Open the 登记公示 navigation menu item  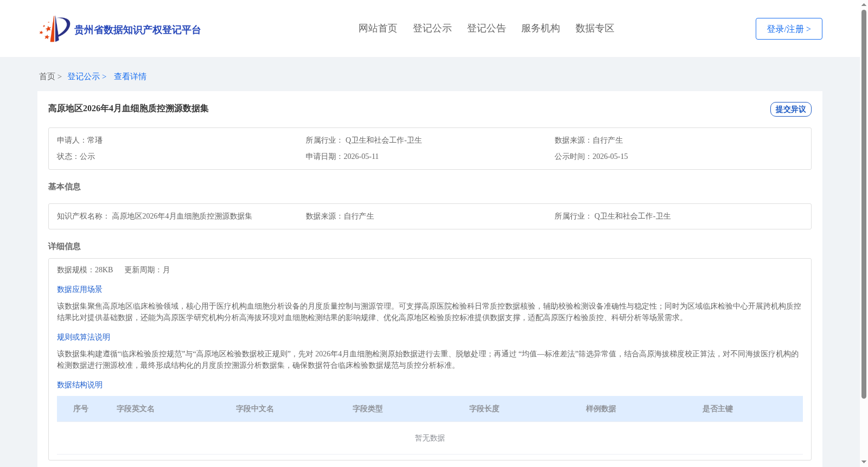432,28
